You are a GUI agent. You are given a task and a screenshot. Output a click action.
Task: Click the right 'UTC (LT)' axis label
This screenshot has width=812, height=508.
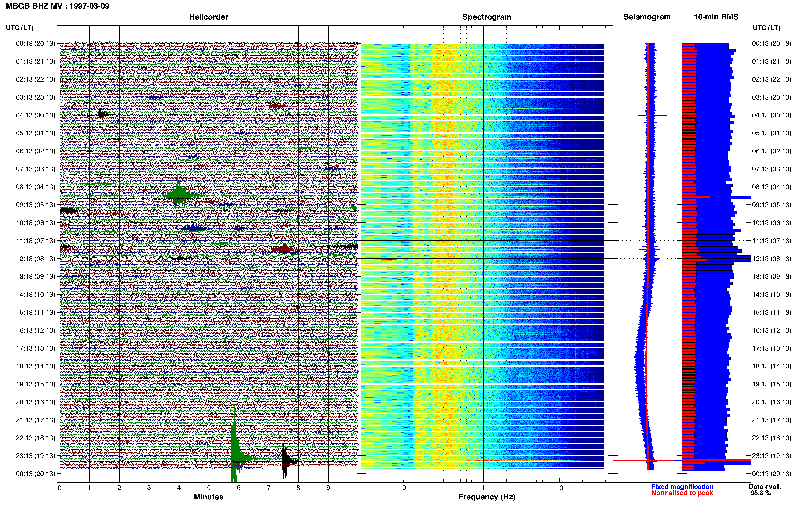766,28
